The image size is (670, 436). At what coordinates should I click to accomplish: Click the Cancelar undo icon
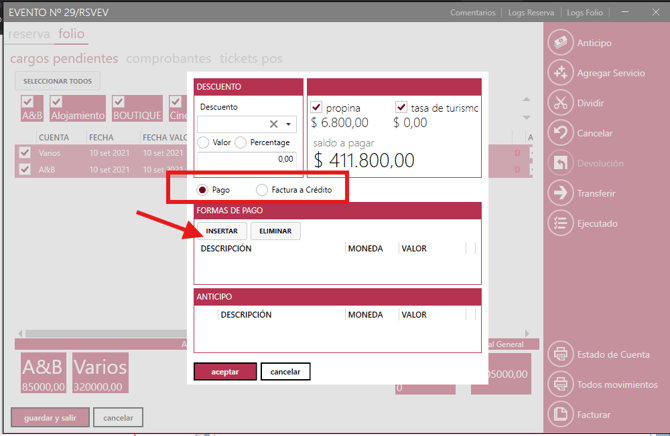coord(560,133)
